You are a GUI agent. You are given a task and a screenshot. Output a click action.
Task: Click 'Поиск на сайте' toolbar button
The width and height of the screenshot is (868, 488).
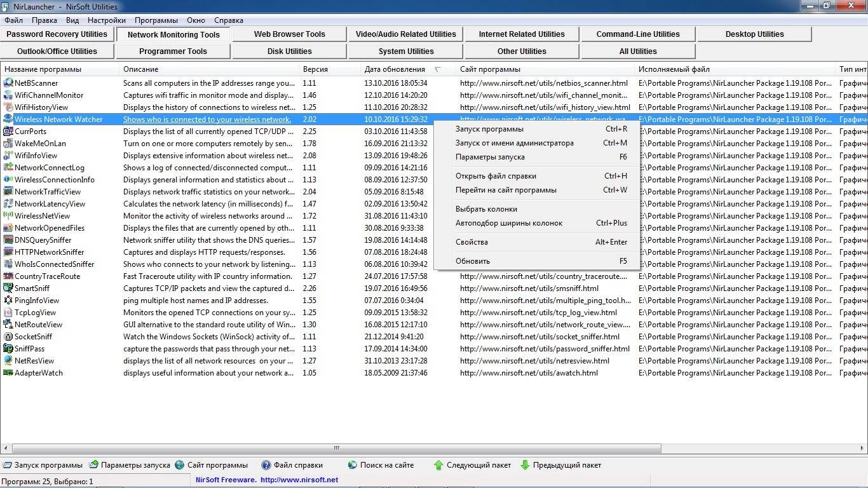381,465
